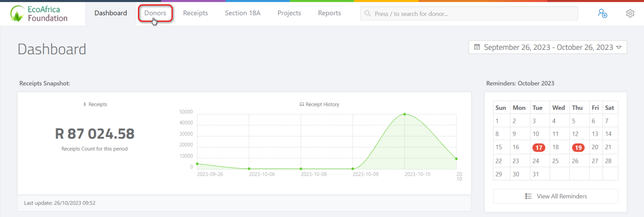Open the Section 18A tab
The width and height of the screenshot is (644, 217).
point(242,13)
